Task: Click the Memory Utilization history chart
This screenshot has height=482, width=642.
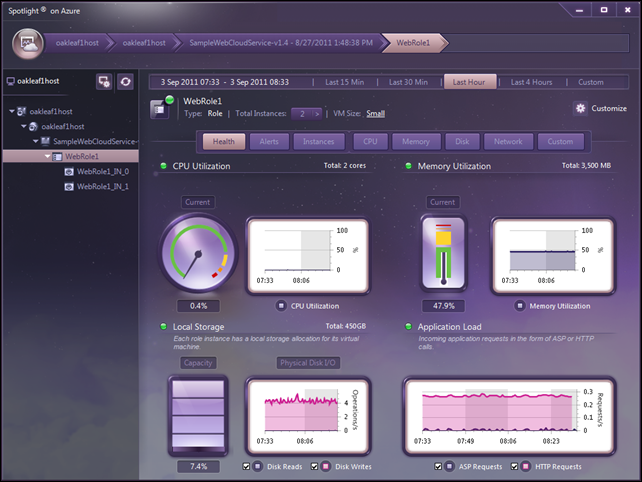Action: tap(553, 256)
